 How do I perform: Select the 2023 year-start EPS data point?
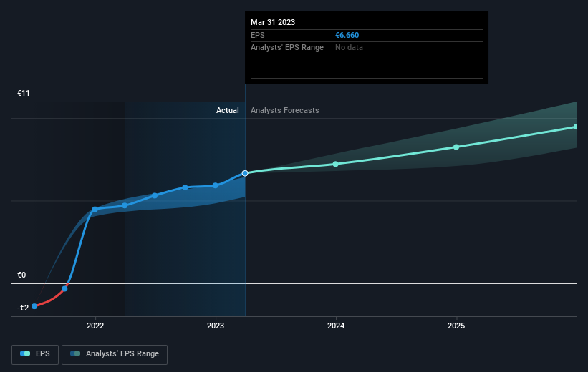pyautogui.click(x=216, y=185)
